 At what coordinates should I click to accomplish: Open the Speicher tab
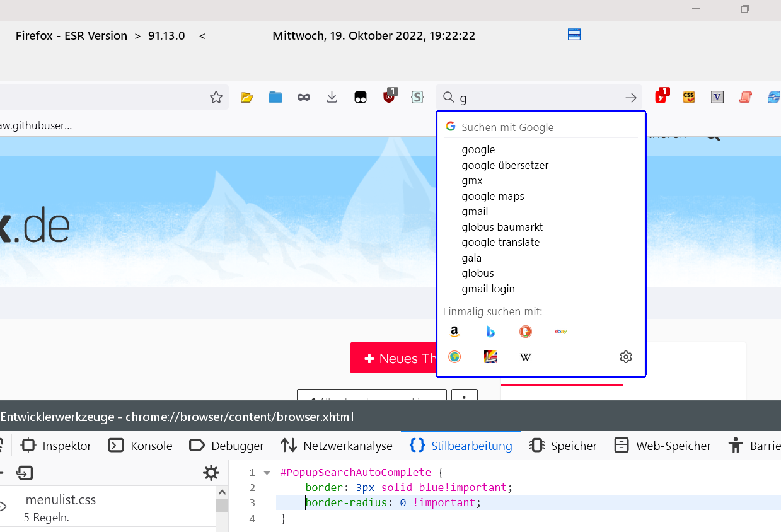point(563,446)
